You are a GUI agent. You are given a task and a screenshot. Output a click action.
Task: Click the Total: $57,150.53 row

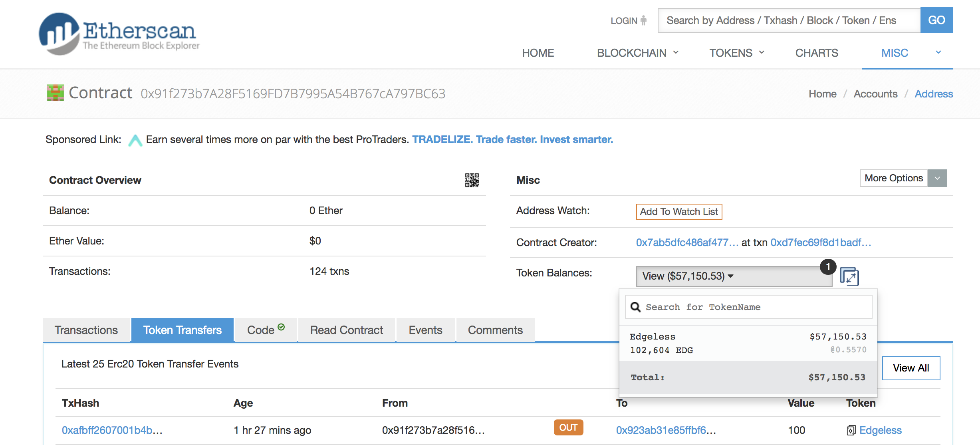click(x=748, y=377)
